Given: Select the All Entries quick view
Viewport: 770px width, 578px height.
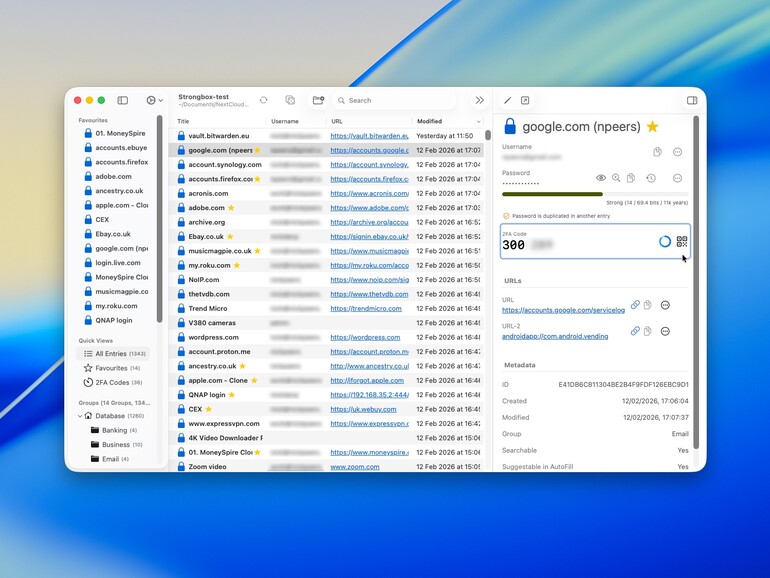Looking at the screenshot, I should pos(114,354).
